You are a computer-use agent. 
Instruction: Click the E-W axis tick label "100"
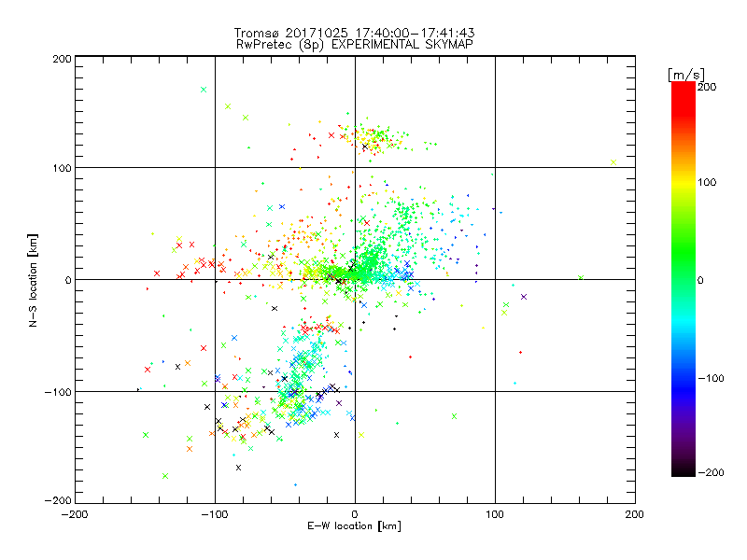pyautogui.click(x=495, y=514)
